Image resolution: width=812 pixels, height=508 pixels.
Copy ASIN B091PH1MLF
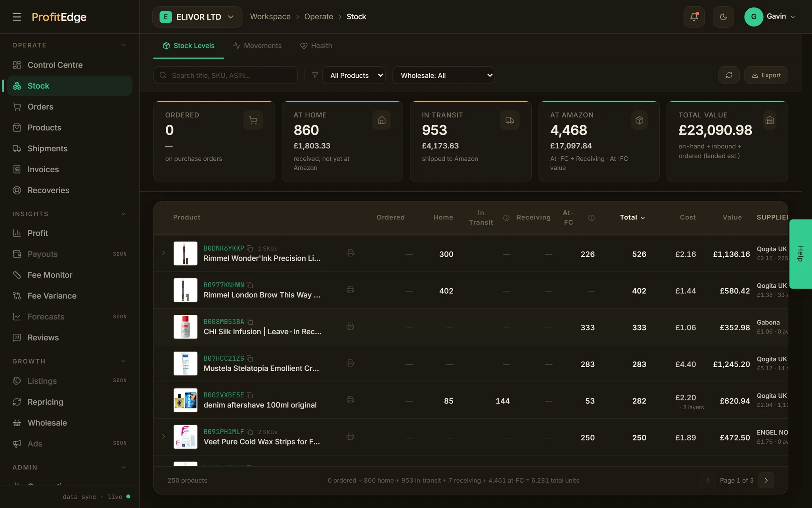pos(250,432)
